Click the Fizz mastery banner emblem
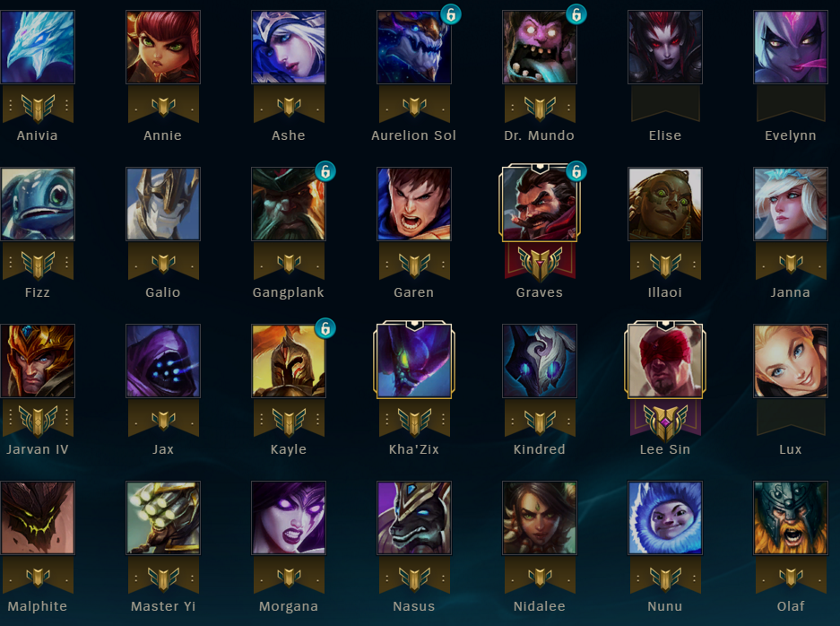Viewport: 840px width, 626px height. (38, 263)
